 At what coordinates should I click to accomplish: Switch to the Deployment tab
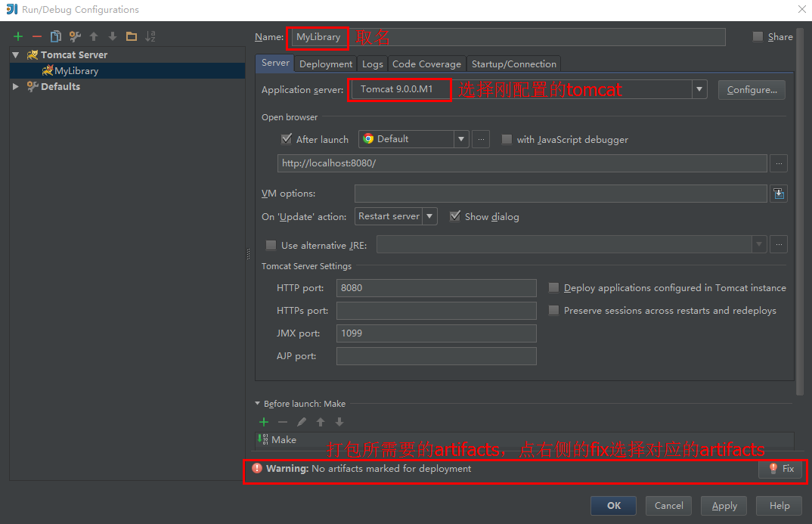326,64
